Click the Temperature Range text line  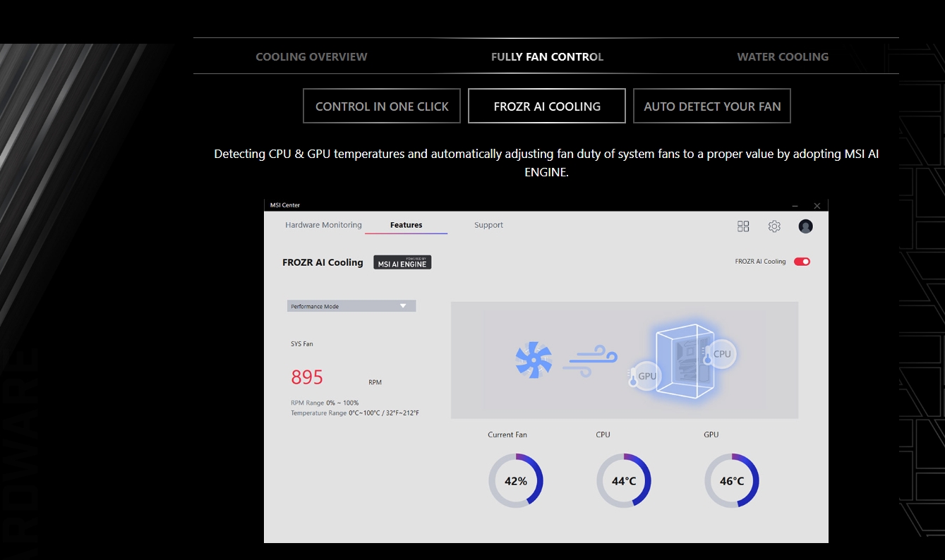[x=355, y=413]
